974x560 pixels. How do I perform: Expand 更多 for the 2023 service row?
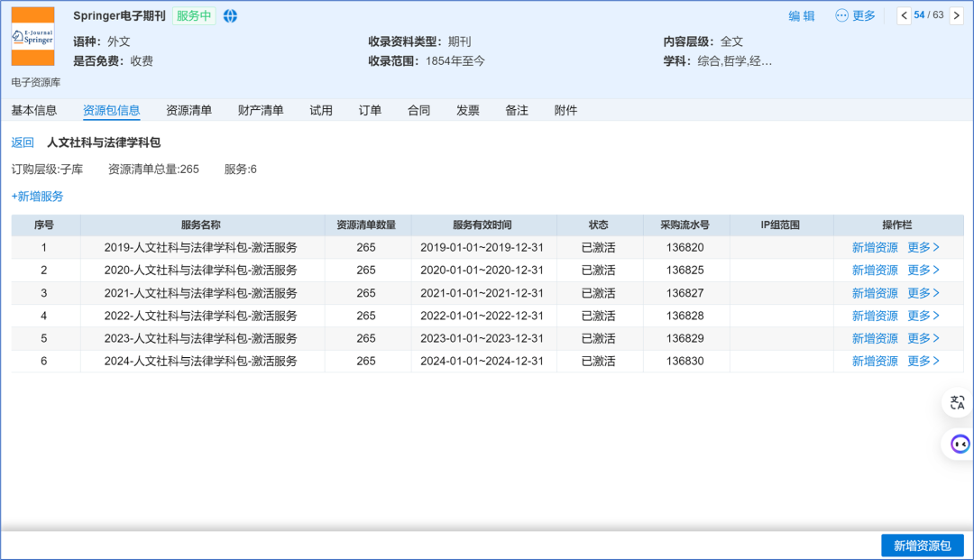pos(923,338)
